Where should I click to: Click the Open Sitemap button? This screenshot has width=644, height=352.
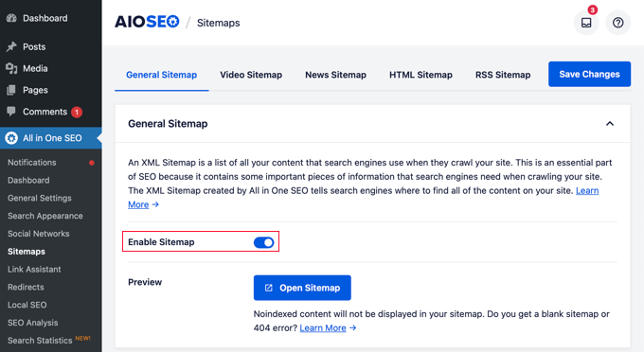pos(302,288)
